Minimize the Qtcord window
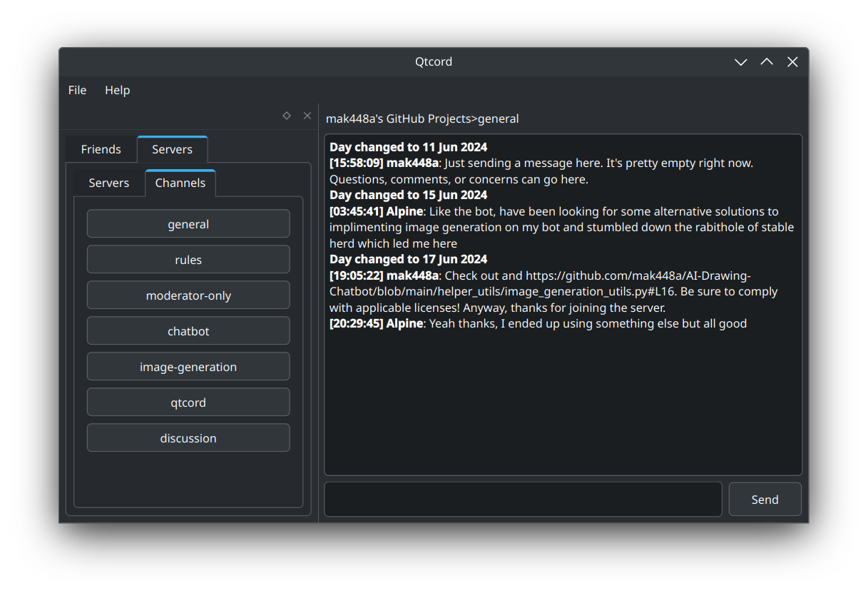This screenshot has height=593, width=868. pyautogui.click(x=741, y=62)
